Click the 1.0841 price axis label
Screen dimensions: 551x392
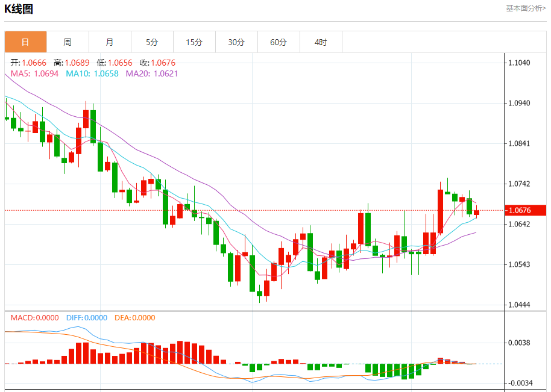[x=520, y=143]
